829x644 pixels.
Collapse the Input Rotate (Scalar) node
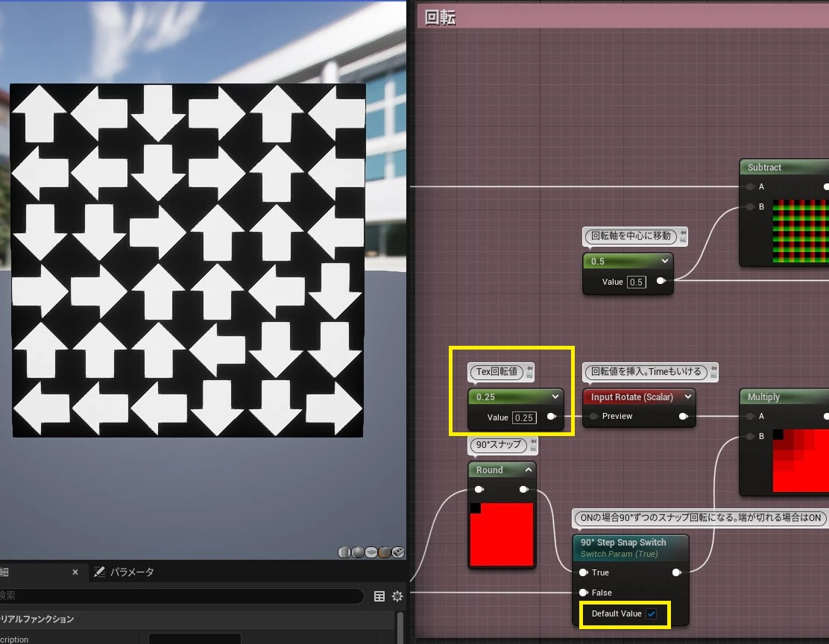click(x=688, y=397)
